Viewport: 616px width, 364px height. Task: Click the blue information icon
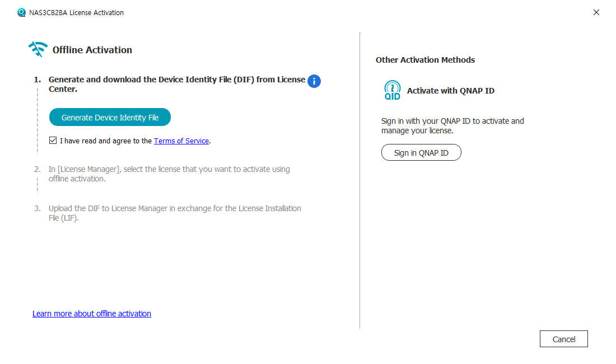tap(314, 81)
